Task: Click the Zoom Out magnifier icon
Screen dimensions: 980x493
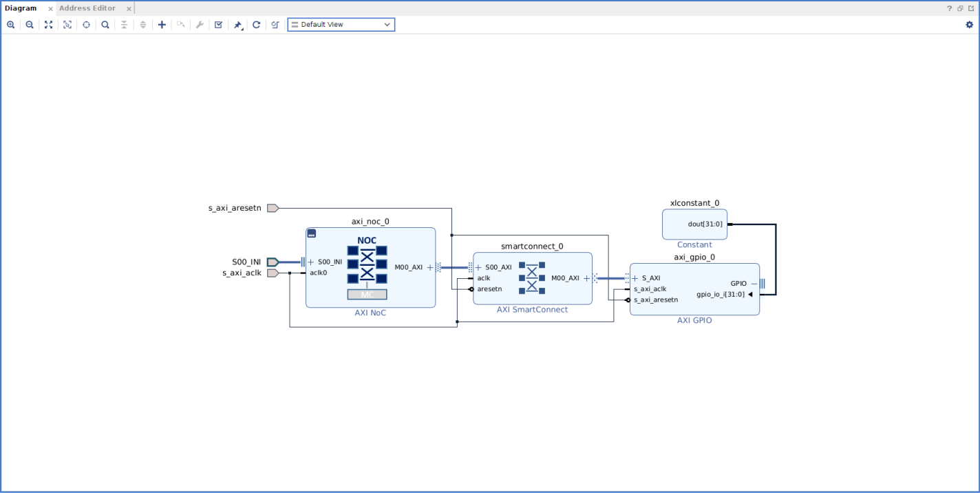Action: coord(30,25)
